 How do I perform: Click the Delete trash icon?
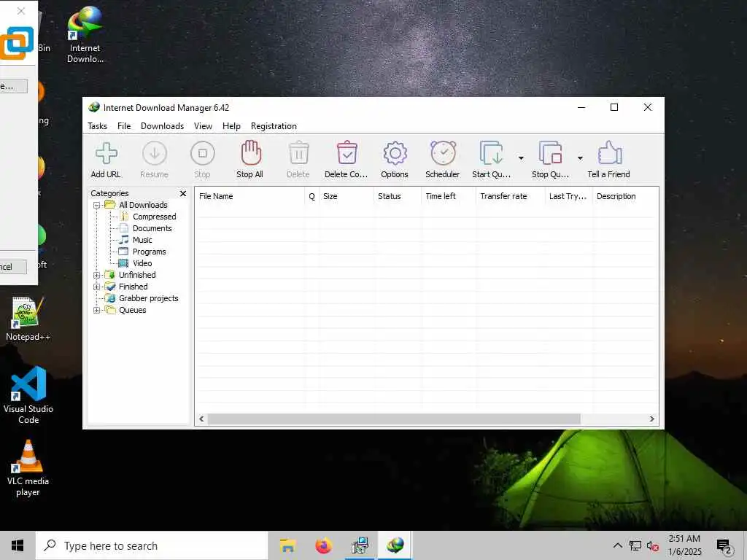click(x=298, y=153)
